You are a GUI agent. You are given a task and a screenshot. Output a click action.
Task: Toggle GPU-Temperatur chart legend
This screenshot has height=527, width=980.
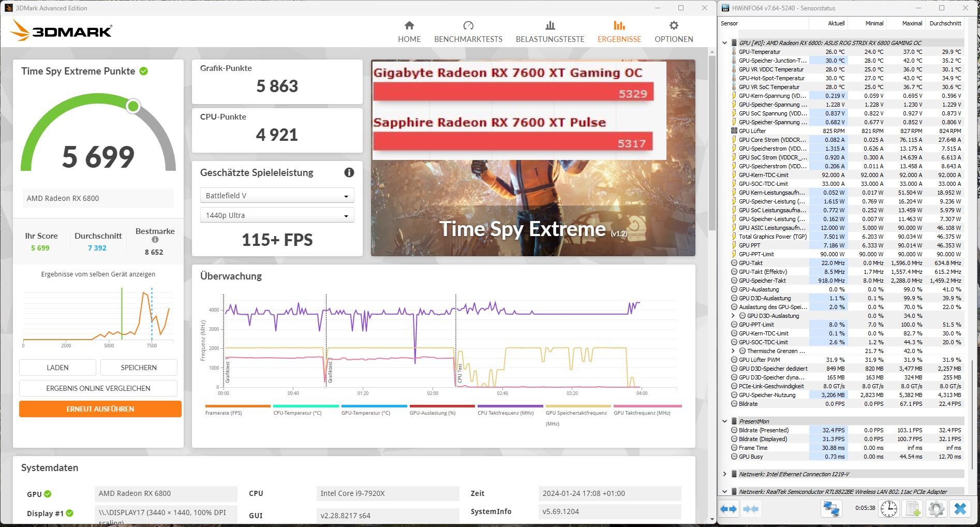374,410
